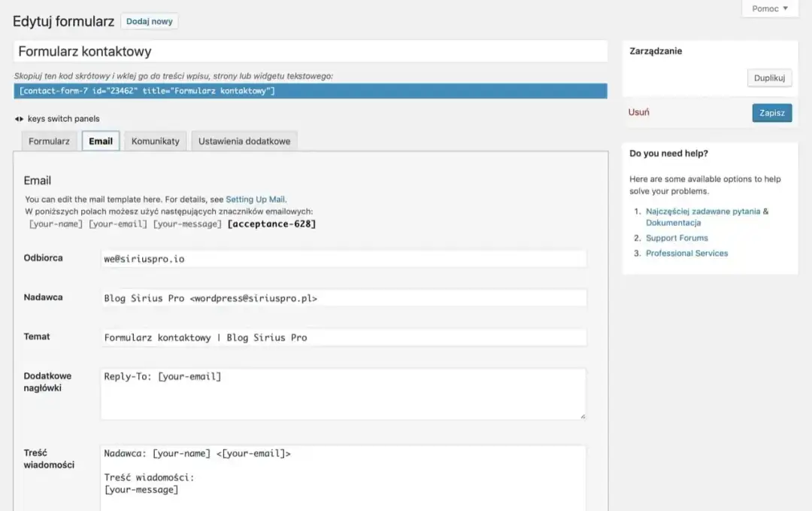Open the Komunikaty tab
This screenshot has width=812, height=511.
[x=155, y=141]
